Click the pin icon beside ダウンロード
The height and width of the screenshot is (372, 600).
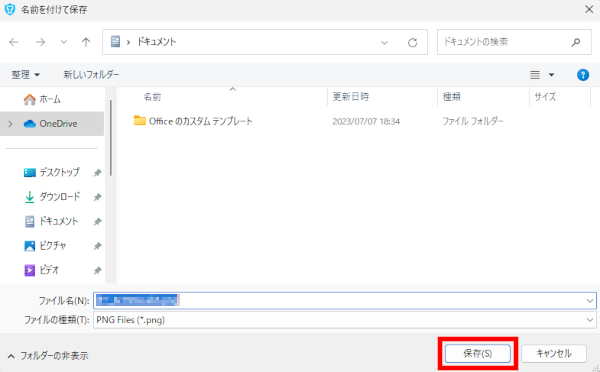(97, 197)
